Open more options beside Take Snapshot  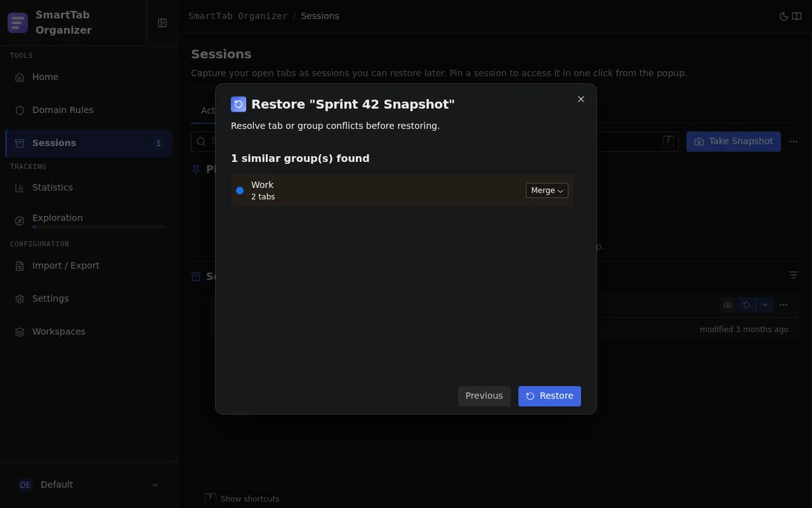(x=794, y=141)
